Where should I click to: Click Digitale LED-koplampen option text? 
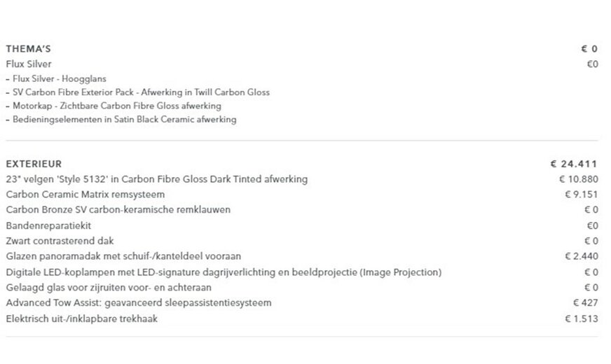pos(223,272)
